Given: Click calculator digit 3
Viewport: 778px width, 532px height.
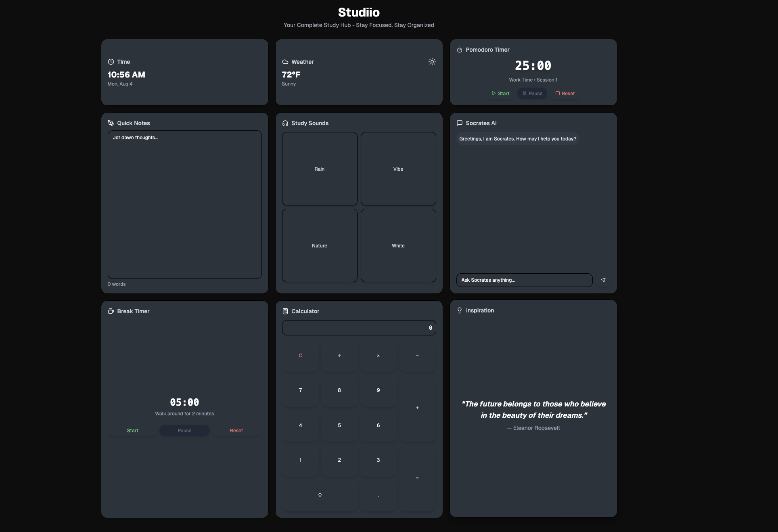Looking at the screenshot, I should pyautogui.click(x=378, y=460).
